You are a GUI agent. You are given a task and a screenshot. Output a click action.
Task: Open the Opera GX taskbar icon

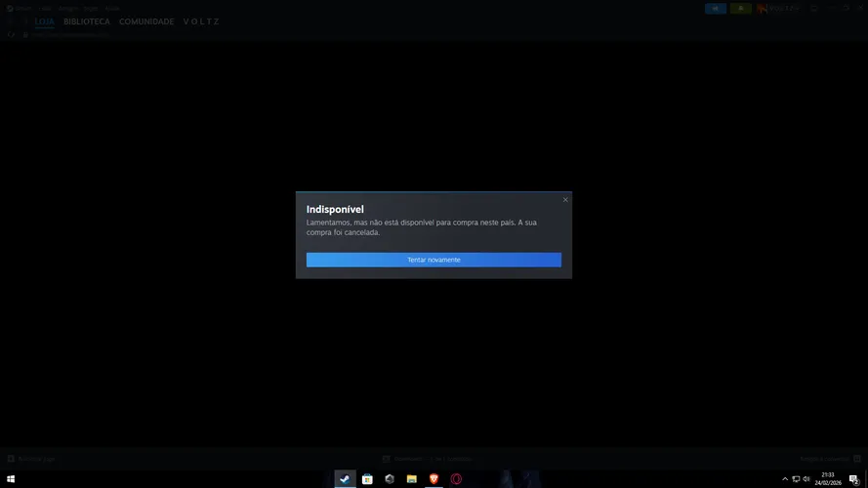[x=456, y=479]
